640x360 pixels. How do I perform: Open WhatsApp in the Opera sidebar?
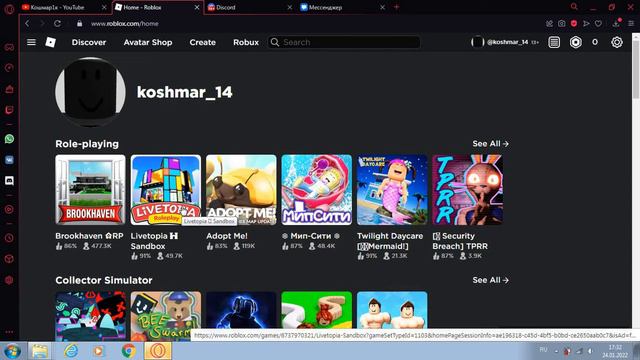click(x=9, y=139)
